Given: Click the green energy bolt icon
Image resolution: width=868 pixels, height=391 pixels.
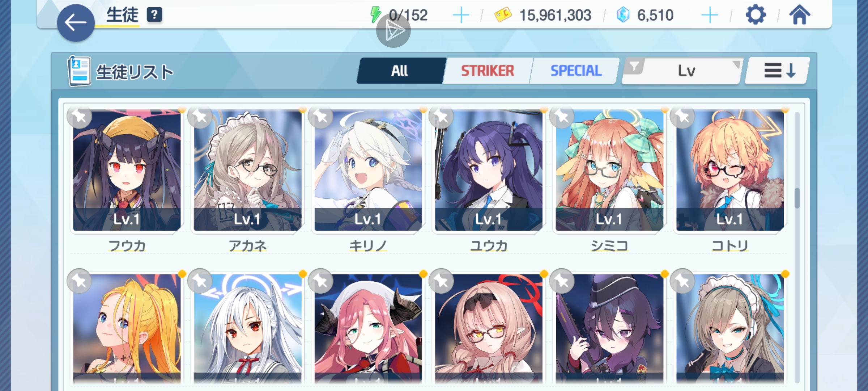Looking at the screenshot, I should pyautogui.click(x=376, y=15).
